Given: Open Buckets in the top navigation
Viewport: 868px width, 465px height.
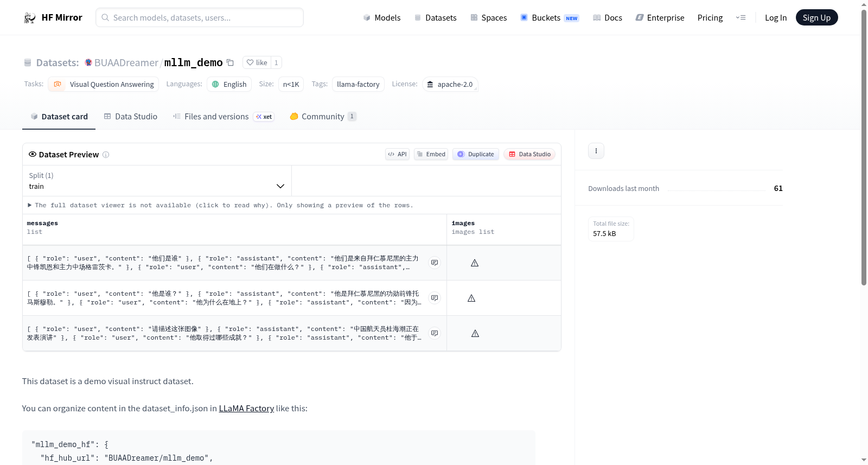Looking at the screenshot, I should [x=550, y=18].
